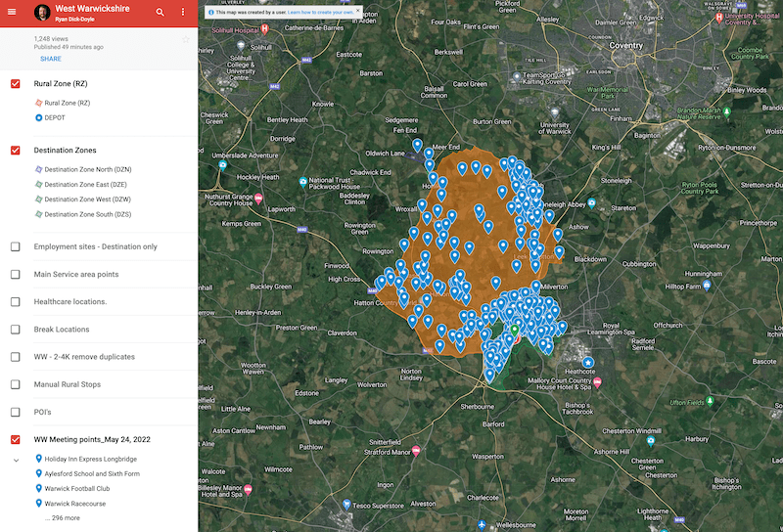The height and width of the screenshot is (532, 783).
Task: Collapse the WW Meeting points list
Action: tap(16, 459)
